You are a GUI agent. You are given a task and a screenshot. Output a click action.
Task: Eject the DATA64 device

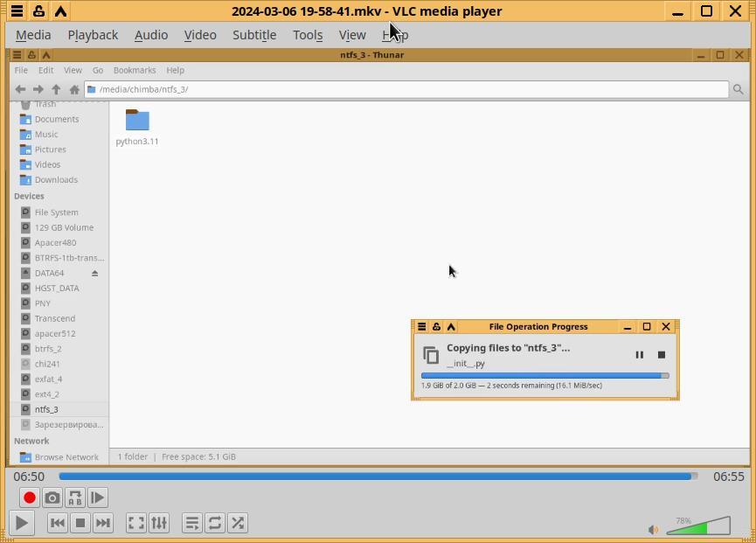(95, 274)
